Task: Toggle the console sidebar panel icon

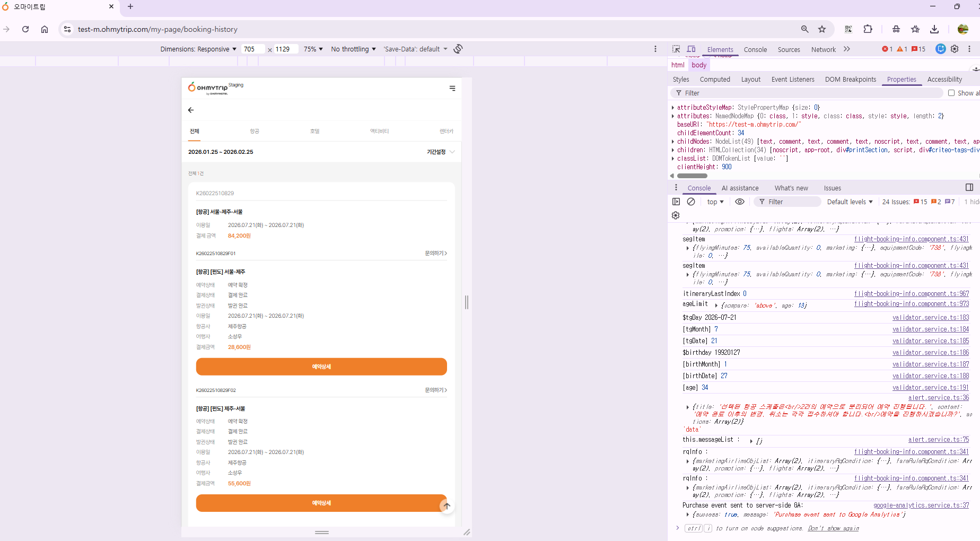Action: pos(676,202)
